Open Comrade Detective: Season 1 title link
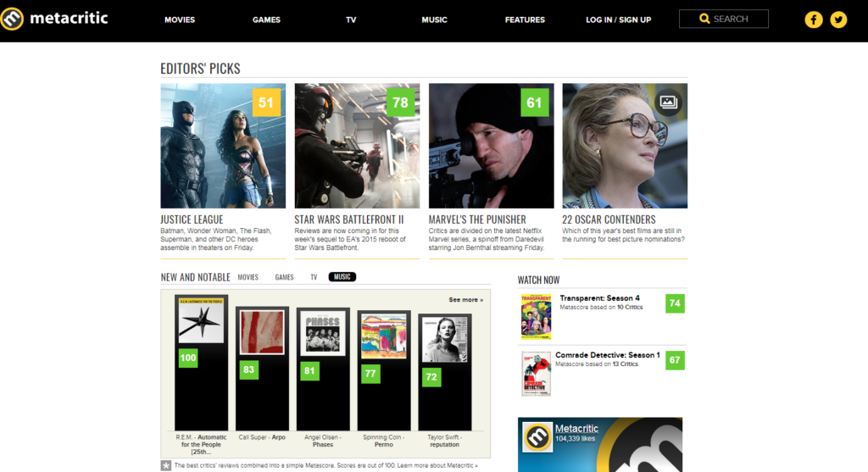This screenshot has height=472, width=868. [607, 355]
